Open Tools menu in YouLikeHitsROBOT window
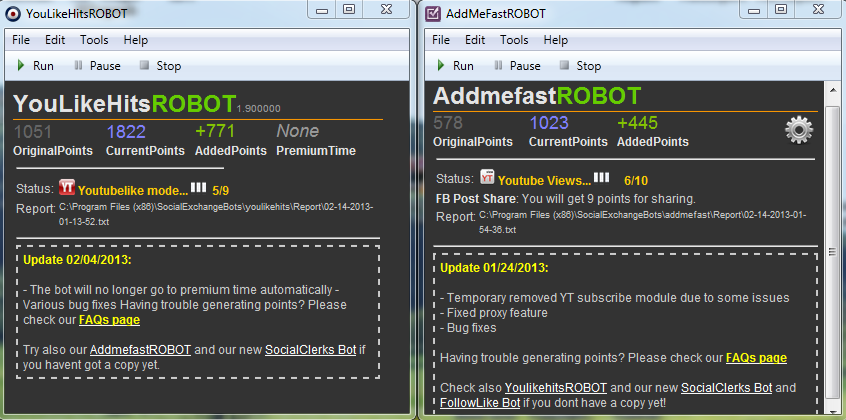Viewport: 846px width, 420px height. [94, 40]
